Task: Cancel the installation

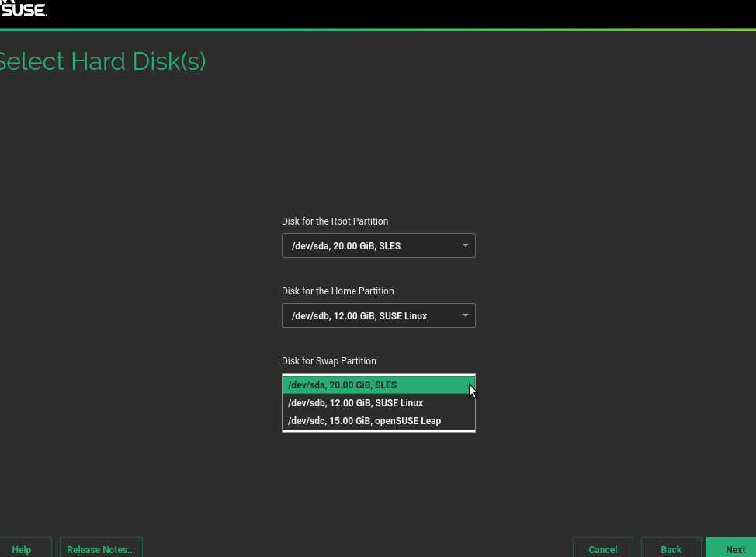Action: tap(602, 549)
